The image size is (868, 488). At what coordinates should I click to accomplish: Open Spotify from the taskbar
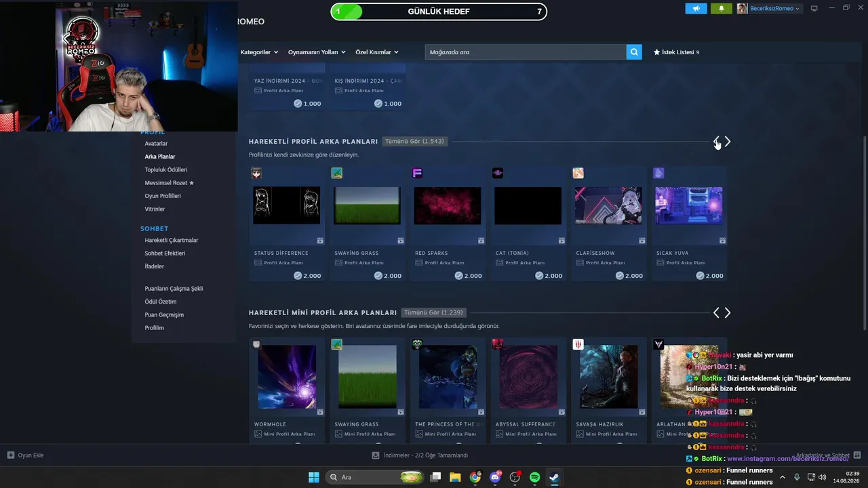pos(534,477)
